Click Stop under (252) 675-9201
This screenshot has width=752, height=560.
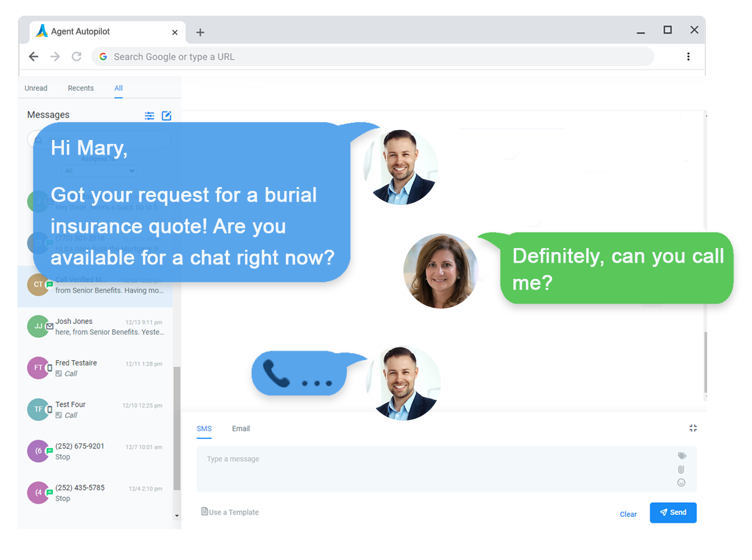tap(63, 457)
